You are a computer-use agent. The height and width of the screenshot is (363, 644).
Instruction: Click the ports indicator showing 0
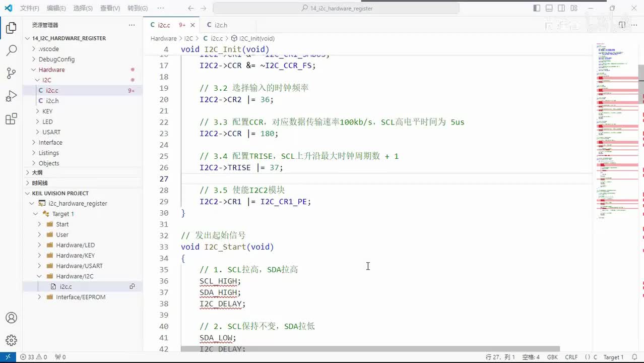tap(60, 357)
